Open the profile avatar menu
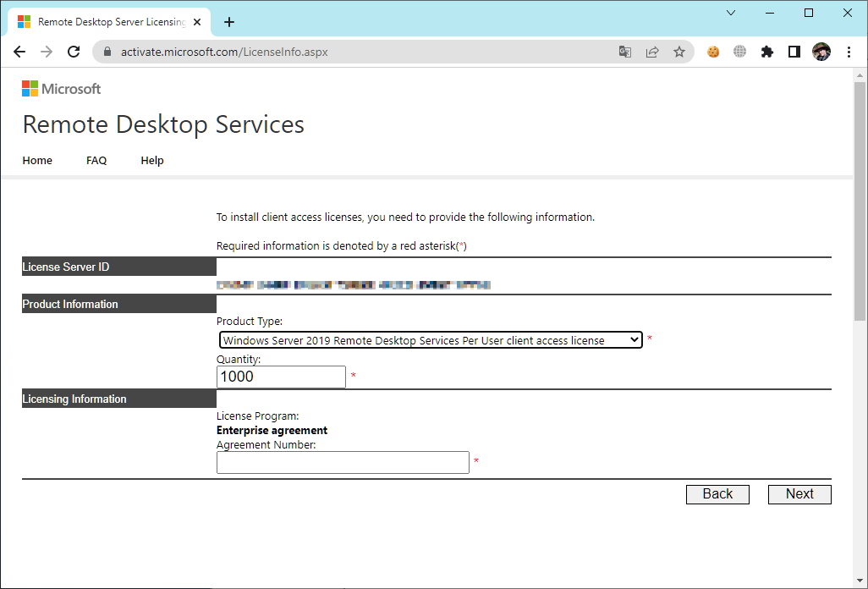This screenshot has width=868, height=589. (x=821, y=52)
